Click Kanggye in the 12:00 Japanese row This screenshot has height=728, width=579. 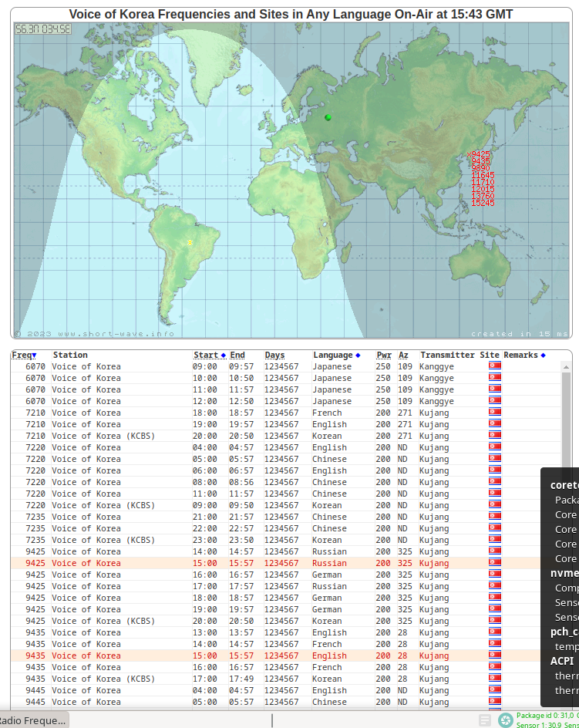pos(436,401)
